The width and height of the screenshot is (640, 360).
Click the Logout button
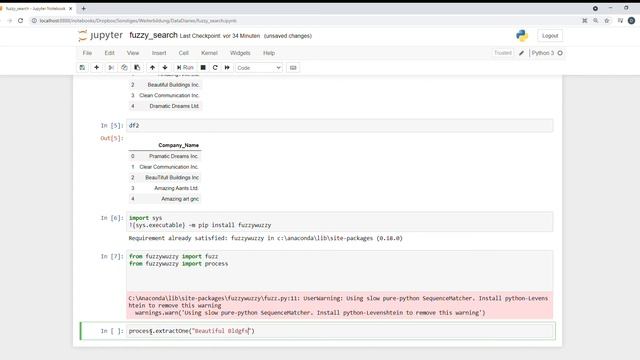coord(550,36)
